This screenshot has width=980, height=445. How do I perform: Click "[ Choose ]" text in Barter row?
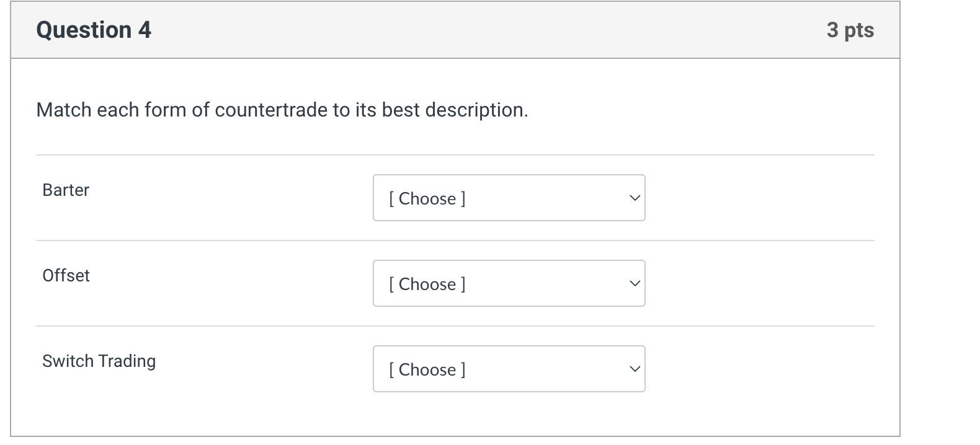click(x=427, y=199)
